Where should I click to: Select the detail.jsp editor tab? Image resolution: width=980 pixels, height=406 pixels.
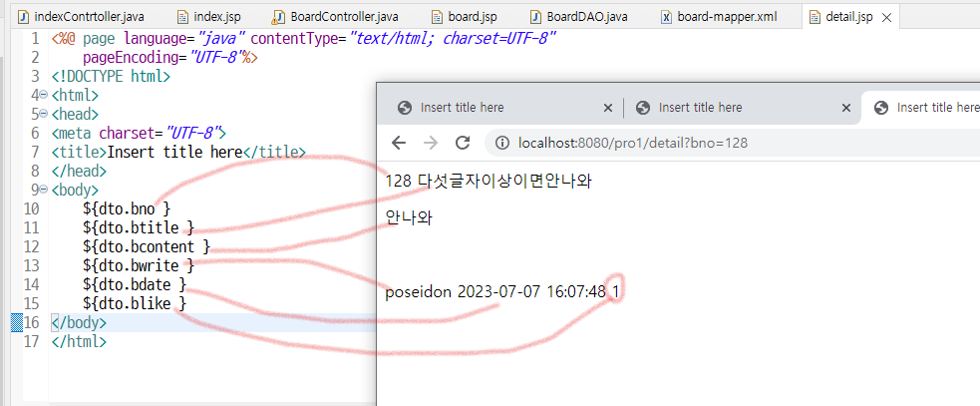tap(848, 17)
